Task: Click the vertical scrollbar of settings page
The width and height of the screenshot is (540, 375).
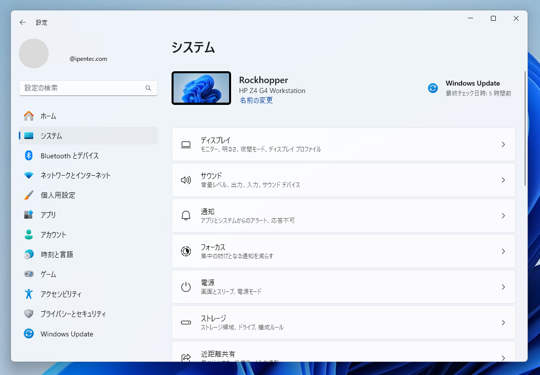Action: (525, 128)
